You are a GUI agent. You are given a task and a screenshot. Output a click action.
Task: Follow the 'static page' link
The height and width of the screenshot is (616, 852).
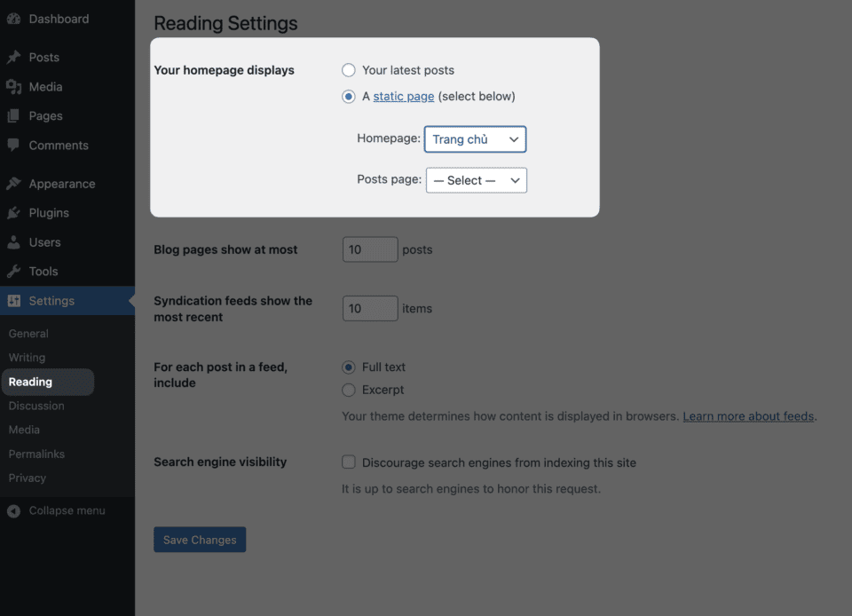pyautogui.click(x=403, y=97)
